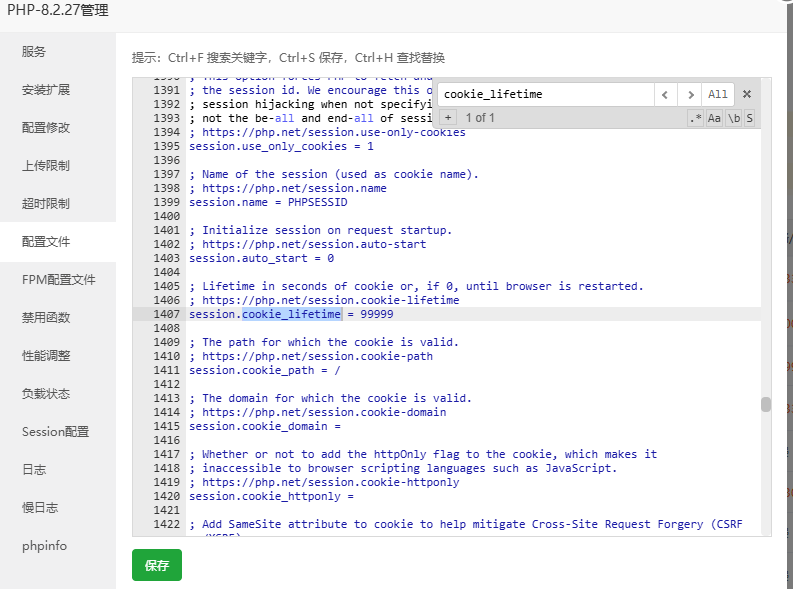Click line number 1399 in gutter
The image size is (793, 589).
pyautogui.click(x=166, y=202)
